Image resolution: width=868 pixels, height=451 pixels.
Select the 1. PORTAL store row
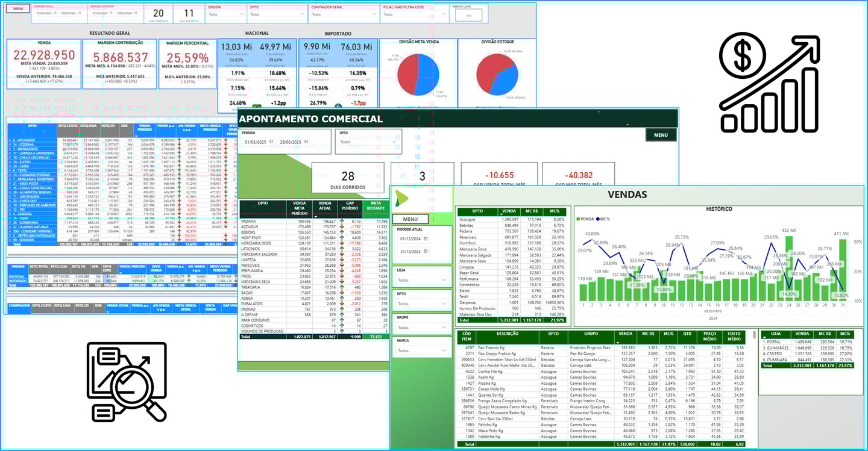tap(808, 341)
